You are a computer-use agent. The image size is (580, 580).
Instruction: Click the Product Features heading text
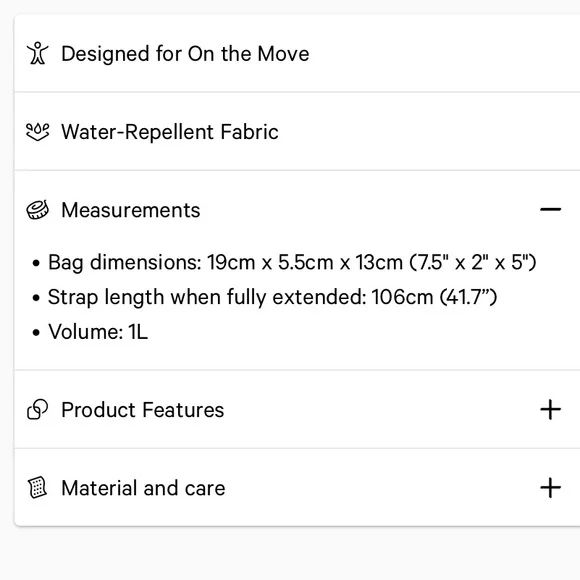pos(143,410)
